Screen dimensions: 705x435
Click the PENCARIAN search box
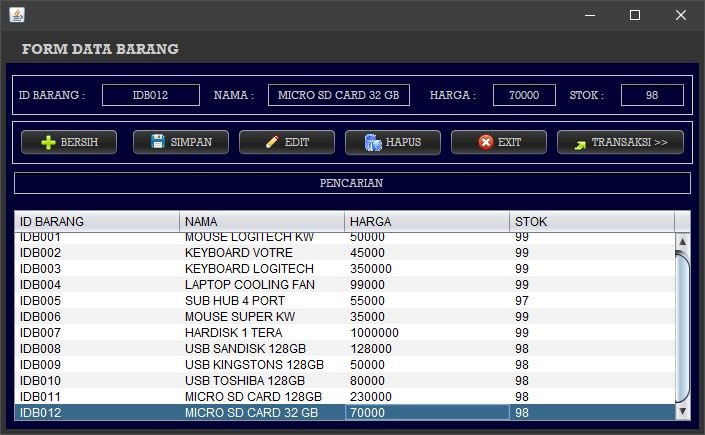(352, 183)
